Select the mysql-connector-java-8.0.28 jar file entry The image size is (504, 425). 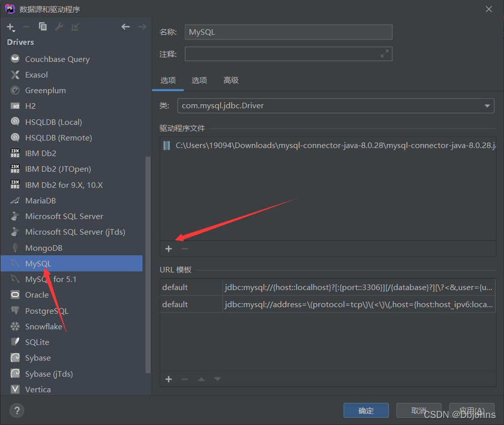click(328, 146)
